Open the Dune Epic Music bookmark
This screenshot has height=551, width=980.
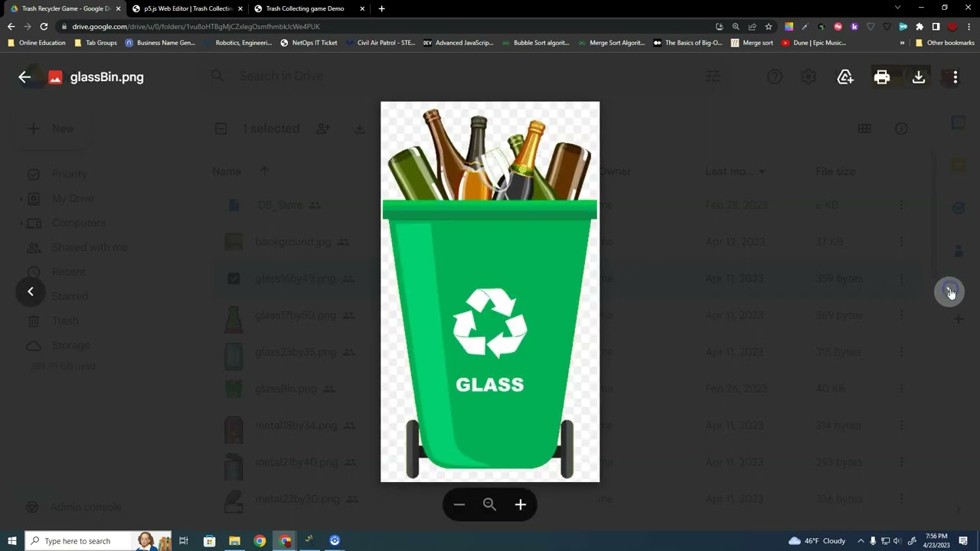click(x=813, y=43)
